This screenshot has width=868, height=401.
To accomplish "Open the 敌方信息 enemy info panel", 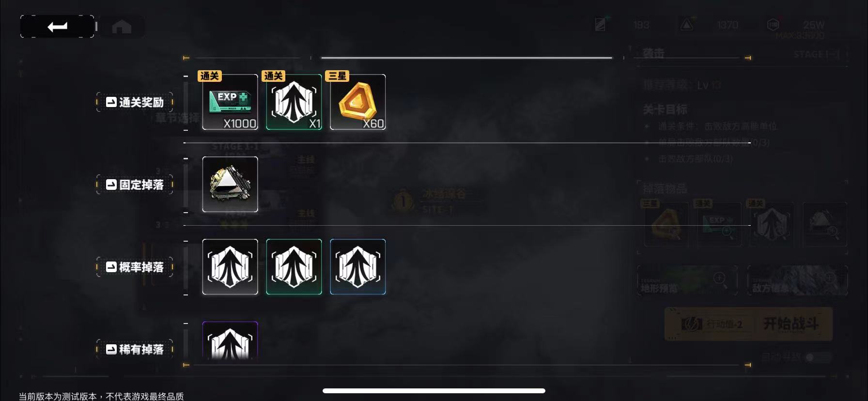I will tap(797, 280).
